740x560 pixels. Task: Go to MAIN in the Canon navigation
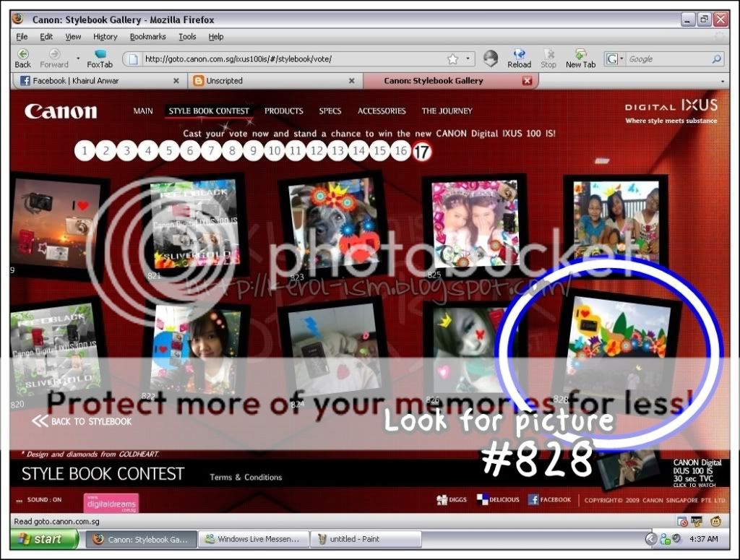pyautogui.click(x=143, y=111)
